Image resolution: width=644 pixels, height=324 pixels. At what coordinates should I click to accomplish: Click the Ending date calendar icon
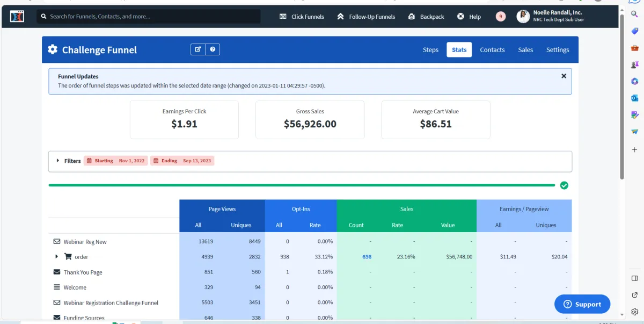(155, 161)
